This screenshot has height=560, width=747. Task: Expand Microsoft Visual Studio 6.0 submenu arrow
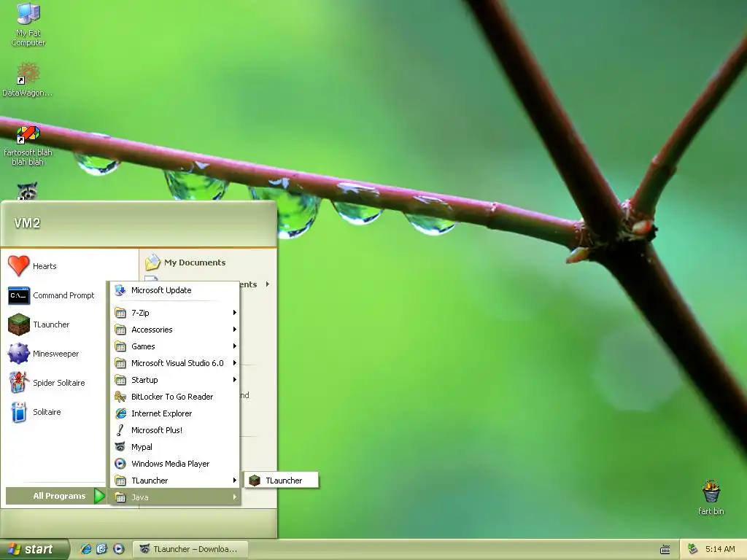pyautogui.click(x=234, y=363)
